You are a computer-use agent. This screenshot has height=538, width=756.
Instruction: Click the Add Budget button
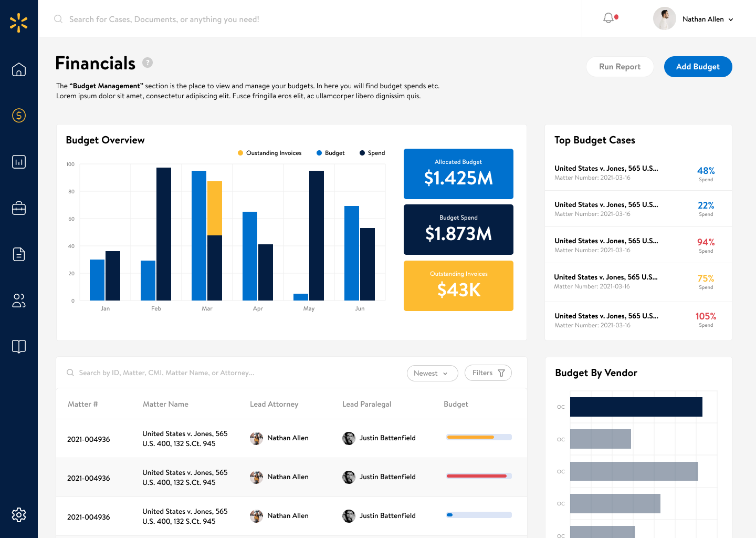698,67
